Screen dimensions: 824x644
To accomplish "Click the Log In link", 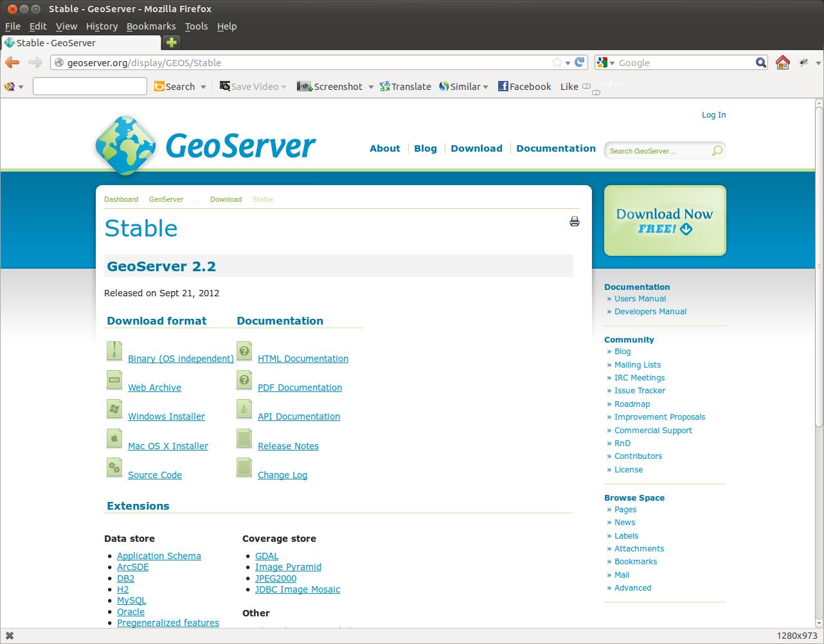I will coord(713,114).
